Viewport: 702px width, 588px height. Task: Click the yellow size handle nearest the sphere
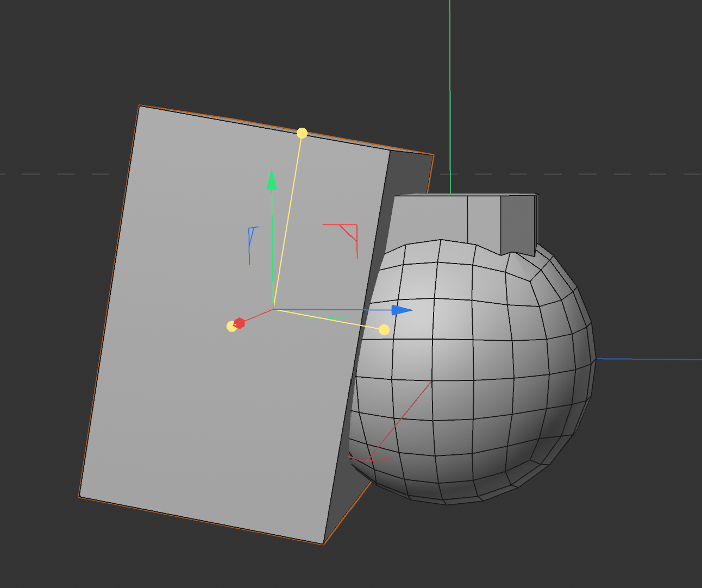(x=384, y=330)
